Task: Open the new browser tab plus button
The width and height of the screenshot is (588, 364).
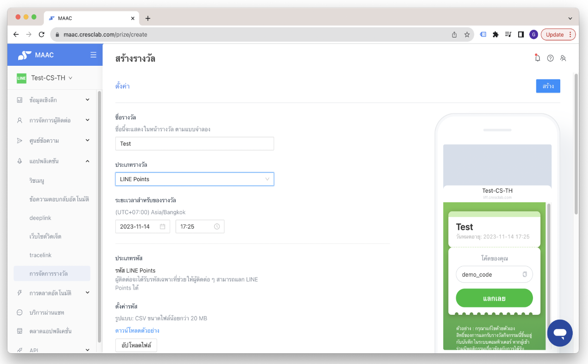Action: pos(148,18)
